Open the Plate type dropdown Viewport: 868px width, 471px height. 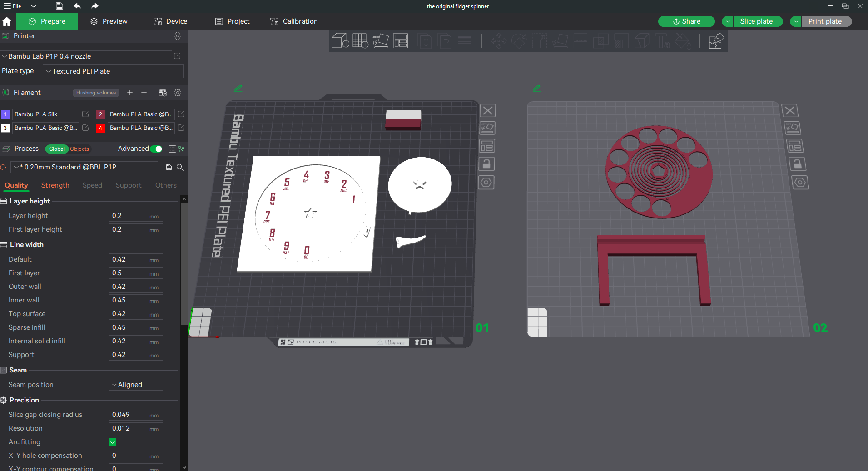pos(113,71)
